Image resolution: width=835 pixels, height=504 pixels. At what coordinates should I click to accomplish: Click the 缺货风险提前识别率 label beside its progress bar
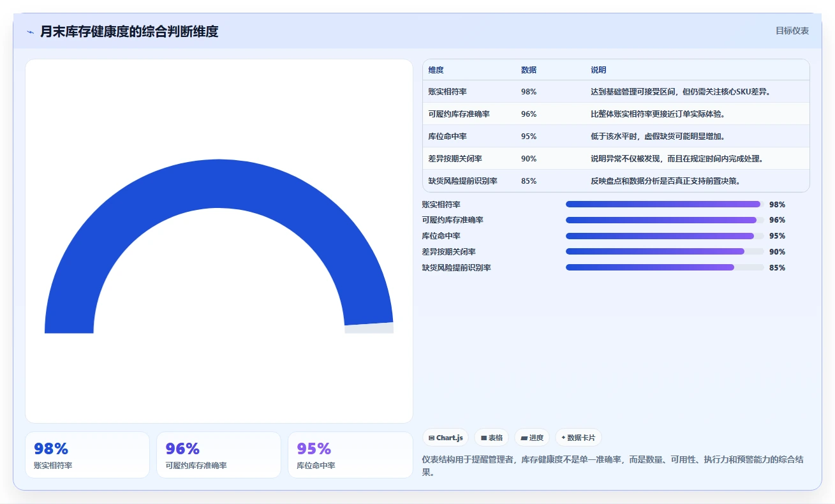[x=456, y=268]
